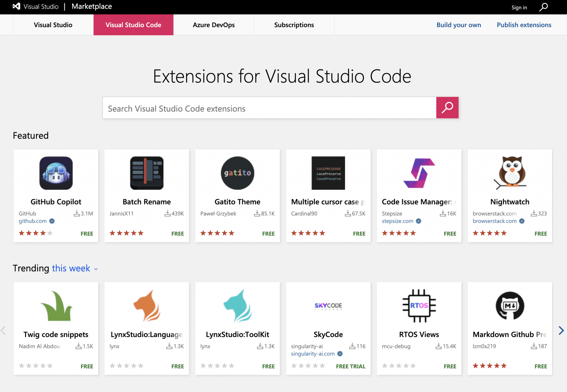This screenshot has height=392, width=567.
Task: Select the Gatito Theme logo
Action: pyautogui.click(x=237, y=173)
